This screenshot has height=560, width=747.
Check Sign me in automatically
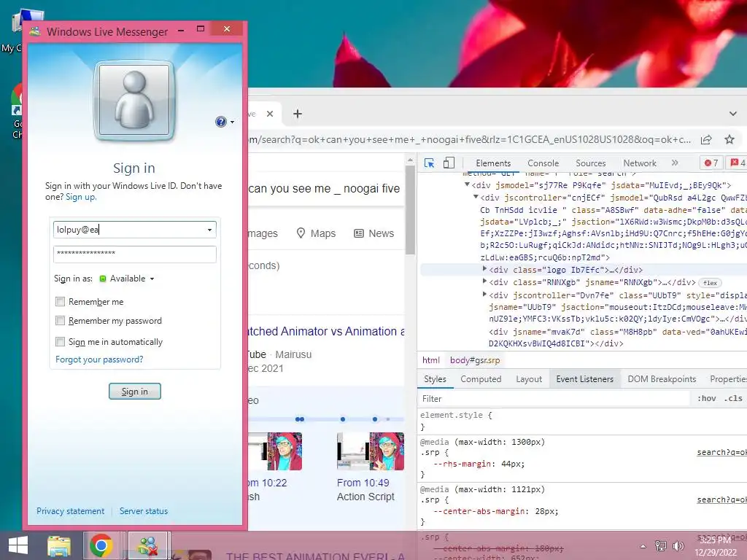60,341
